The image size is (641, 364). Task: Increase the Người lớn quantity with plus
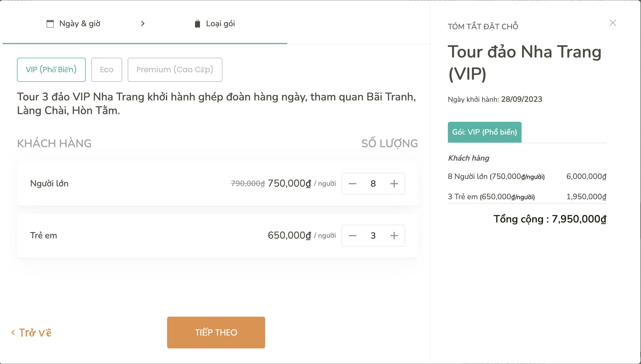point(394,184)
